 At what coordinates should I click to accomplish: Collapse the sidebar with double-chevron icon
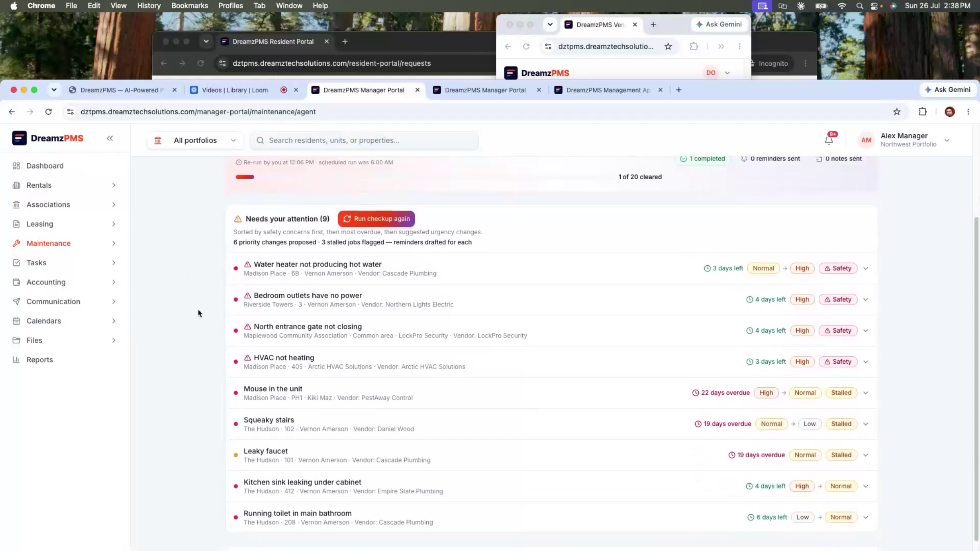(x=110, y=138)
